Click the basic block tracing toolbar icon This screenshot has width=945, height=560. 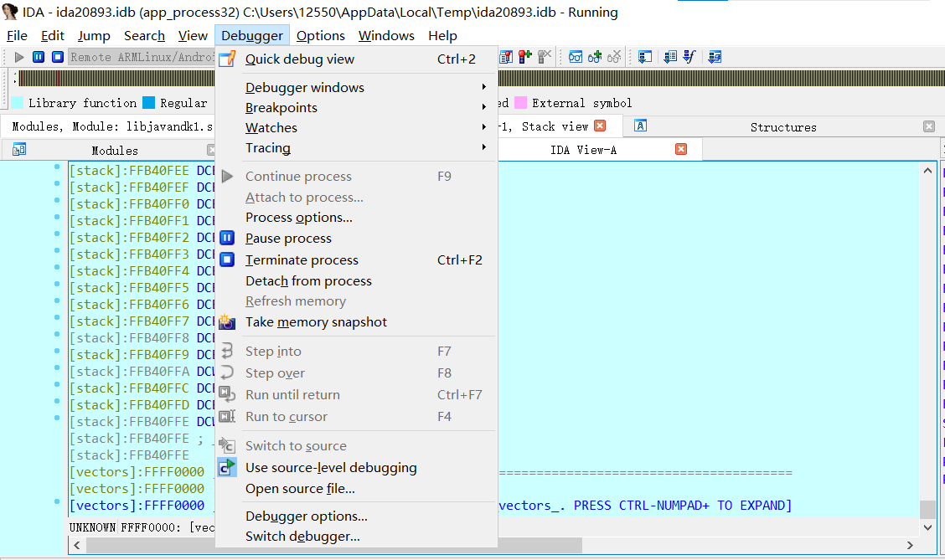[715, 57]
